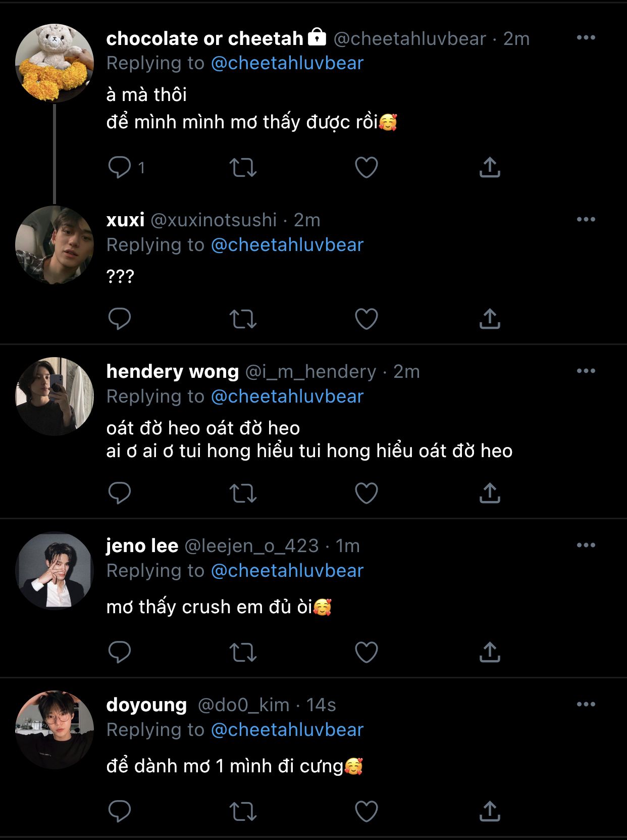Screen dimensions: 627x840
Task: Retweet doyoung's reply
Action: pos(243,811)
